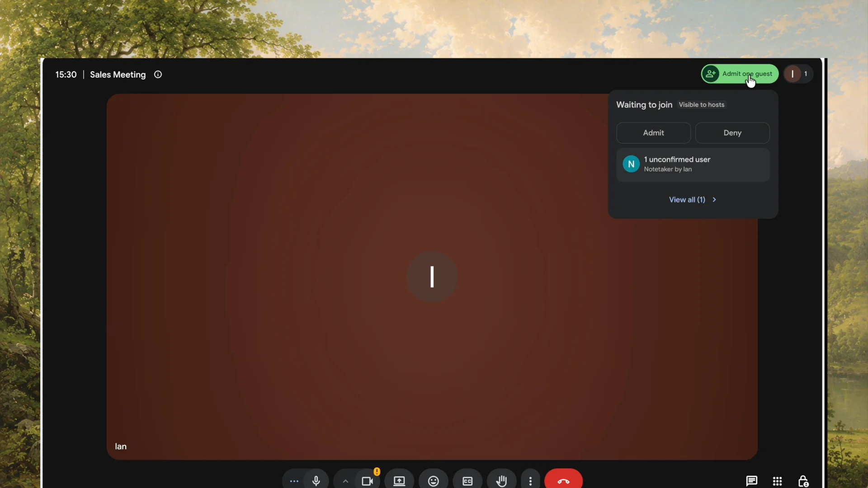Open more options vertical dots
The width and height of the screenshot is (868, 488).
tap(530, 481)
